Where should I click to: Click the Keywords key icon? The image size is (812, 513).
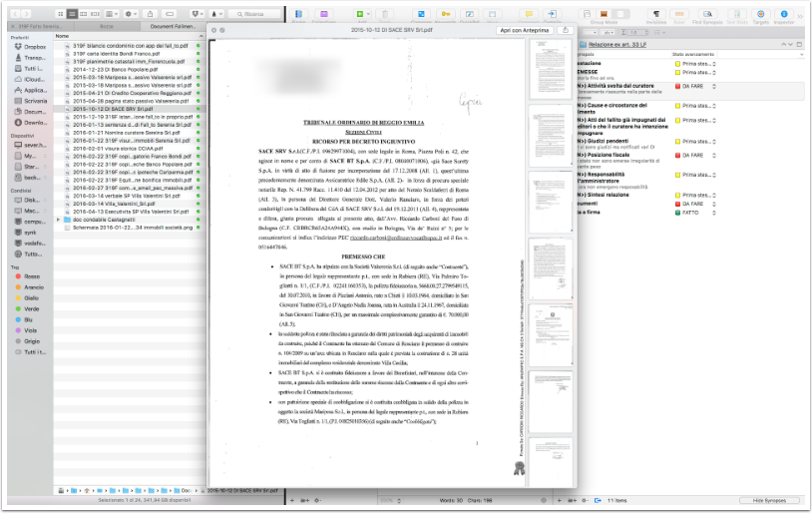click(x=445, y=15)
